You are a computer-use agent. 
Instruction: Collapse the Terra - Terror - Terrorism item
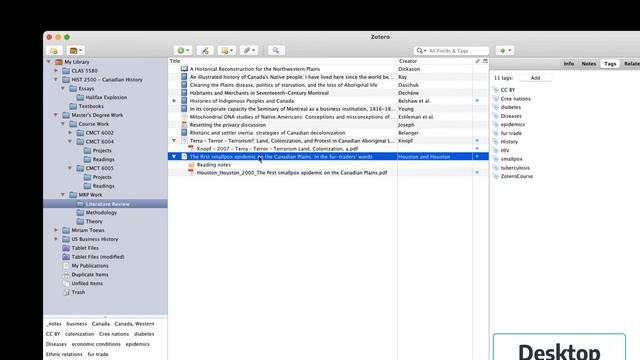click(174, 141)
